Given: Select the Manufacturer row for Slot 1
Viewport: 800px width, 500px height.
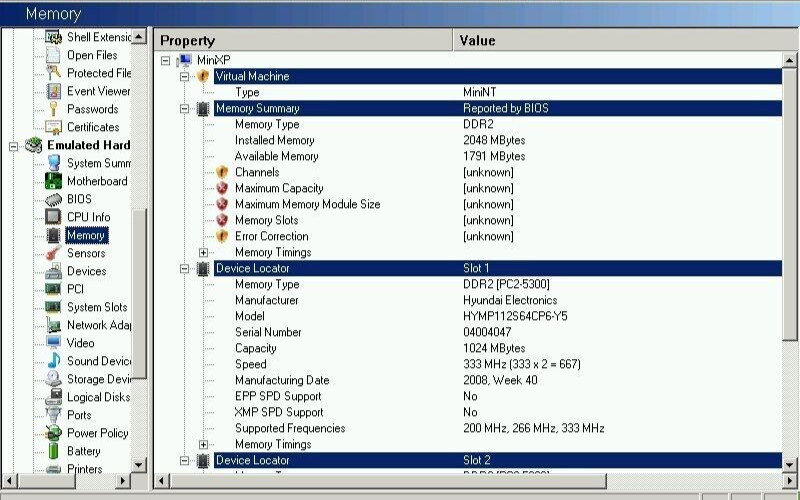Looking at the screenshot, I should 497,300.
